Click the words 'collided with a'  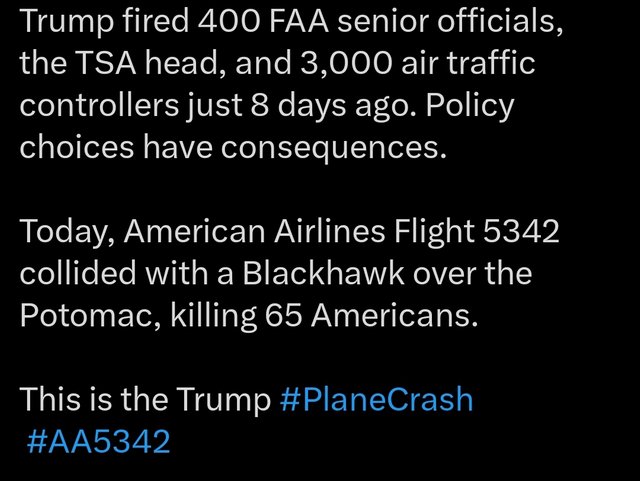point(127,273)
